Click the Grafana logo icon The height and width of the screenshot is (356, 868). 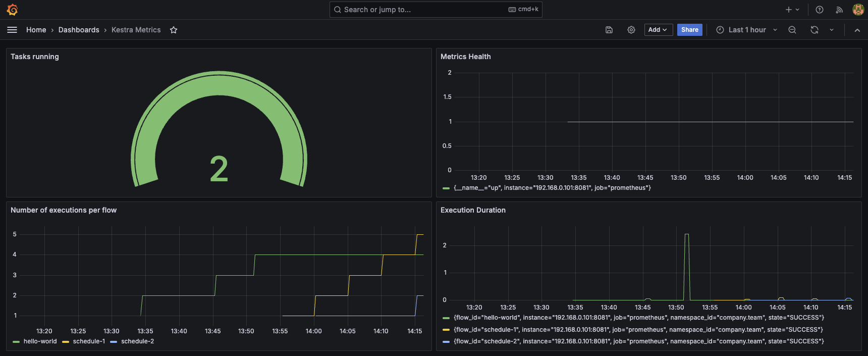[12, 10]
